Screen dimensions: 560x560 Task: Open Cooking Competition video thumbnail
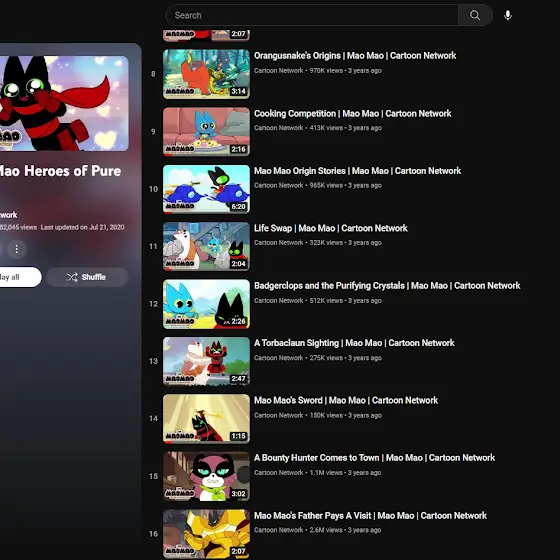(206, 131)
